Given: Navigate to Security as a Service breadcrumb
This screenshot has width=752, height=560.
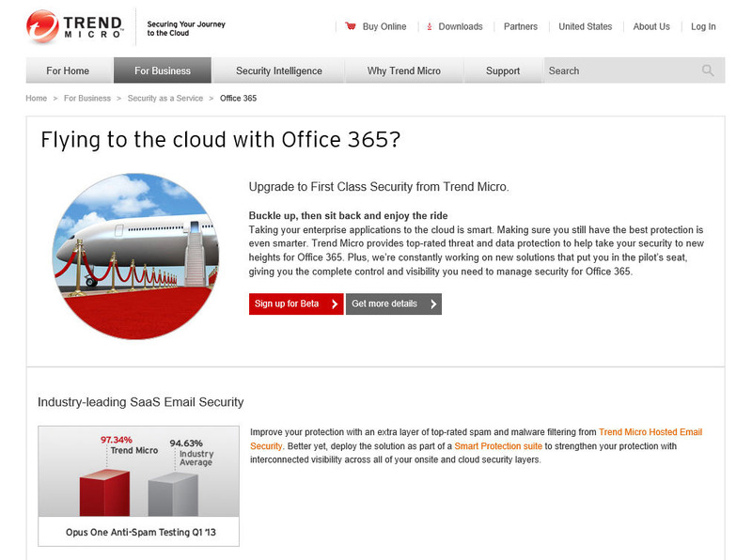Looking at the screenshot, I should pos(165,98).
